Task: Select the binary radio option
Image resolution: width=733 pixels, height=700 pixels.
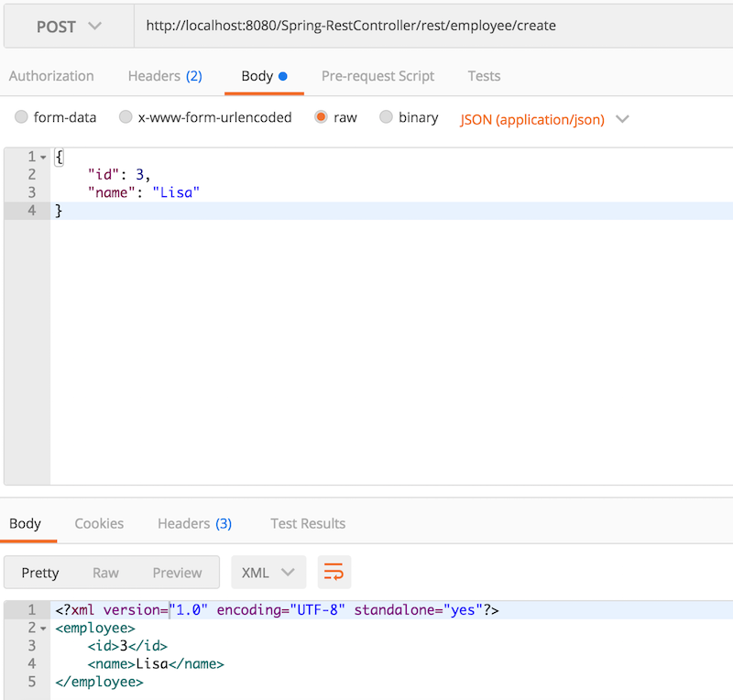Action: tap(386, 116)
